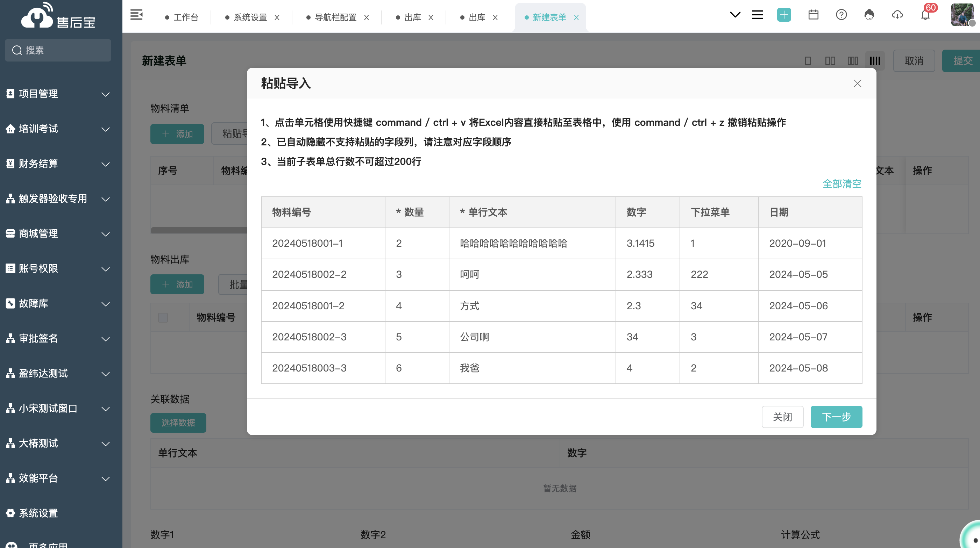The image size is (980, 548).
Task: Select three-column layout icon
Action: tap(853, 61)
